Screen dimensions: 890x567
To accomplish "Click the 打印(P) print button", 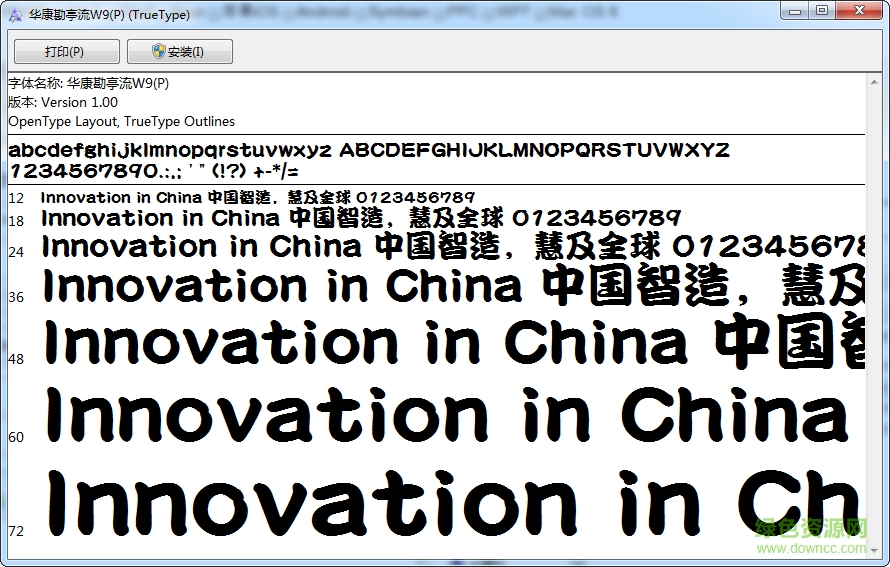I will 66,52.
